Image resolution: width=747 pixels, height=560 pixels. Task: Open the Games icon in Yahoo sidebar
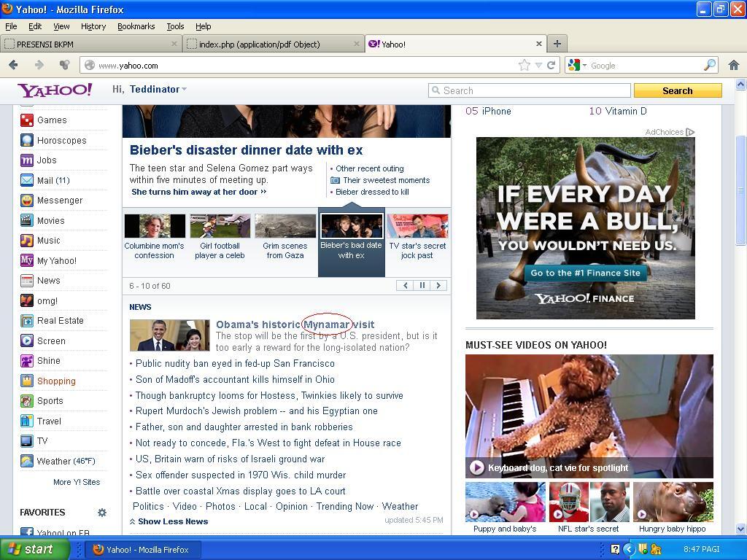[x=27, y=120]
